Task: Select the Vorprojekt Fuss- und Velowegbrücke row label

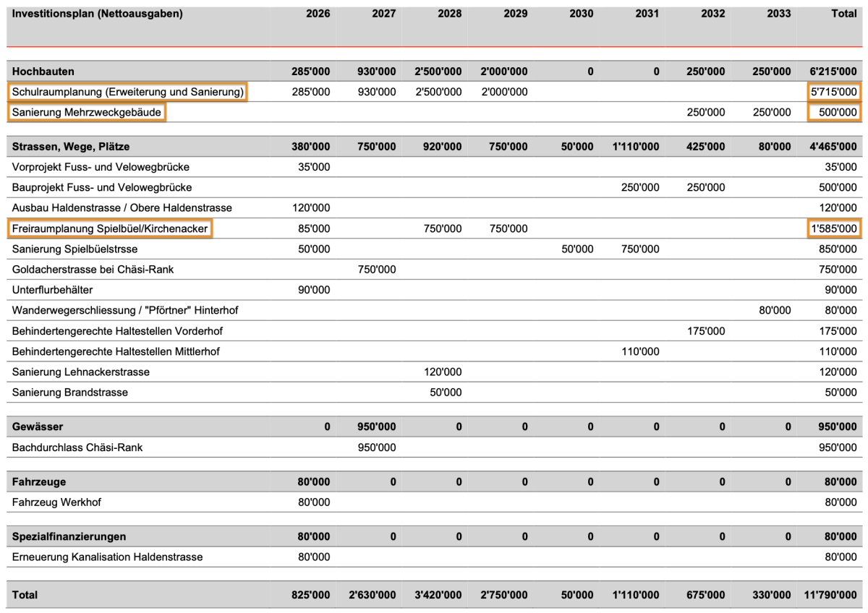Action: tap(101, 167)
